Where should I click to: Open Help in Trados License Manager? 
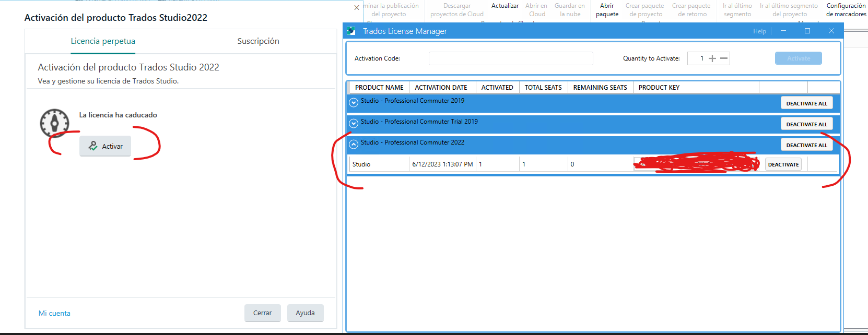759,31
